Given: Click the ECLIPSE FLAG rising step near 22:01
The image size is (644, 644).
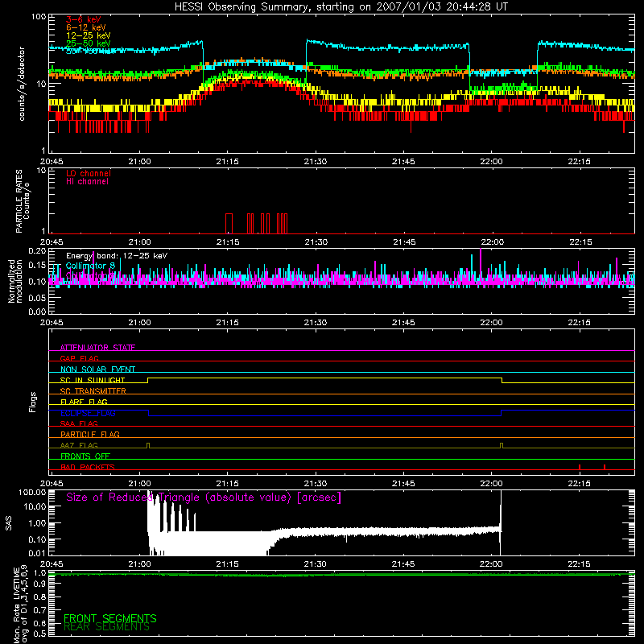Looking at the screenshot, I should [502, 413].
